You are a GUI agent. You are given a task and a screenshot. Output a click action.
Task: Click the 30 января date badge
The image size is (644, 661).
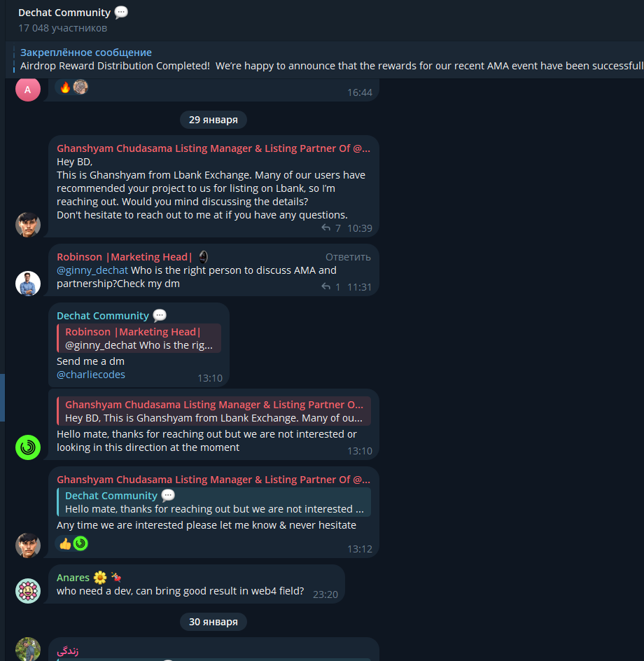coord(213,622)
